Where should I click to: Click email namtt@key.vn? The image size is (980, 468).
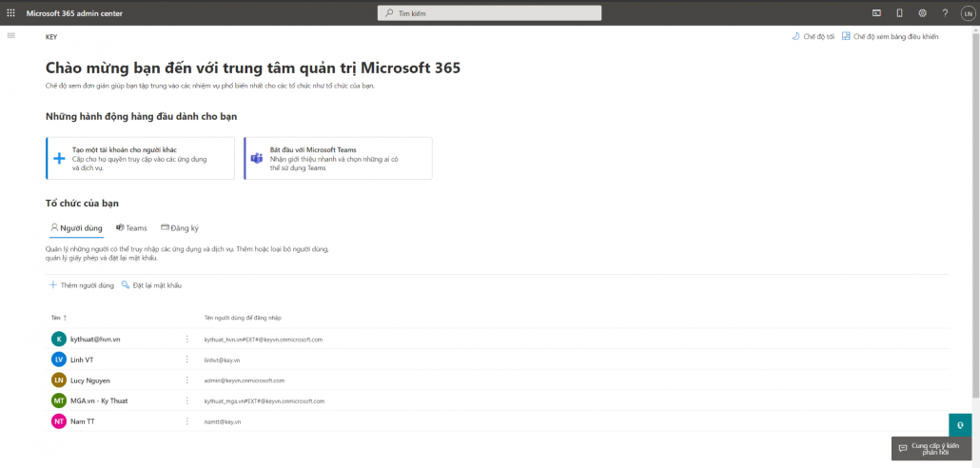[x=223, y=421]
